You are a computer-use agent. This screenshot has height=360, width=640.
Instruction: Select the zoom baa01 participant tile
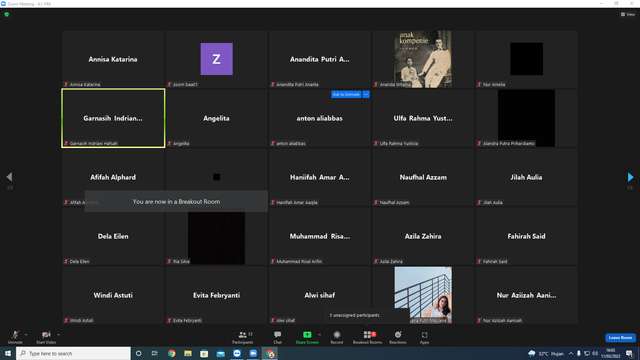[x=216, y=59]
